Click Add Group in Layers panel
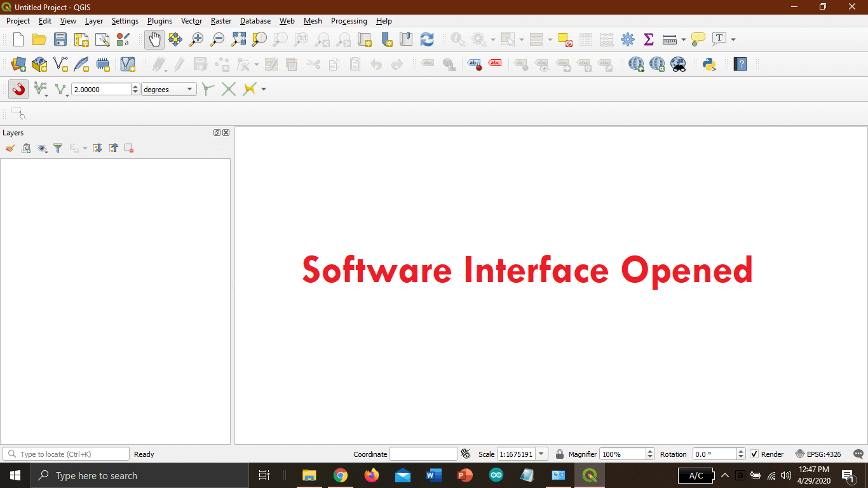This screenshot has width=868, height=488. [x=26, y=148]
